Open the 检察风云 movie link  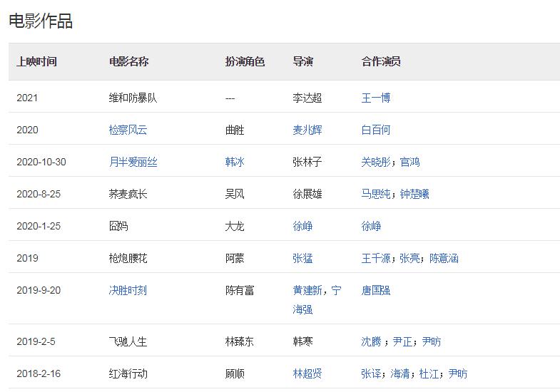point(128,130)
